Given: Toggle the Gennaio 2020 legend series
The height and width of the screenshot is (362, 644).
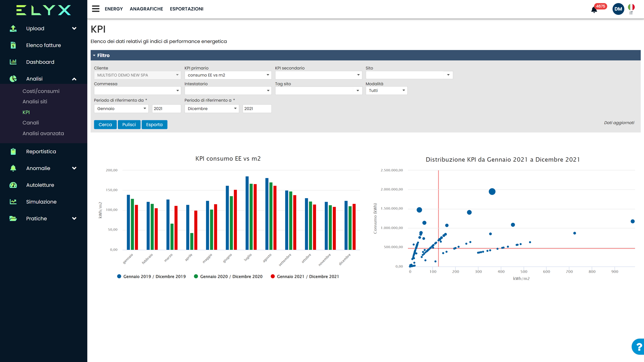Looking at the screenshot, I should point(228,277).
